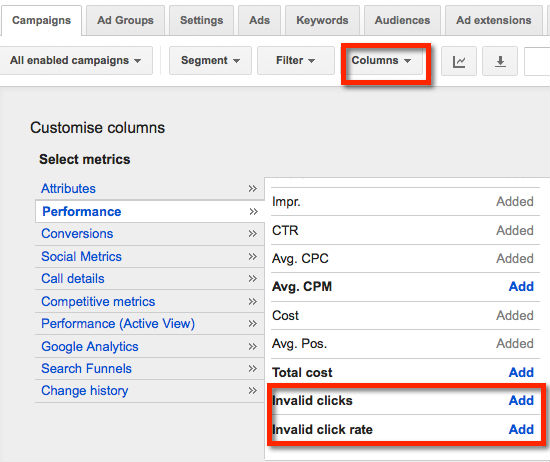Click the download report arrow icon
The image size is (550, 462).
[x=500, y=61]
